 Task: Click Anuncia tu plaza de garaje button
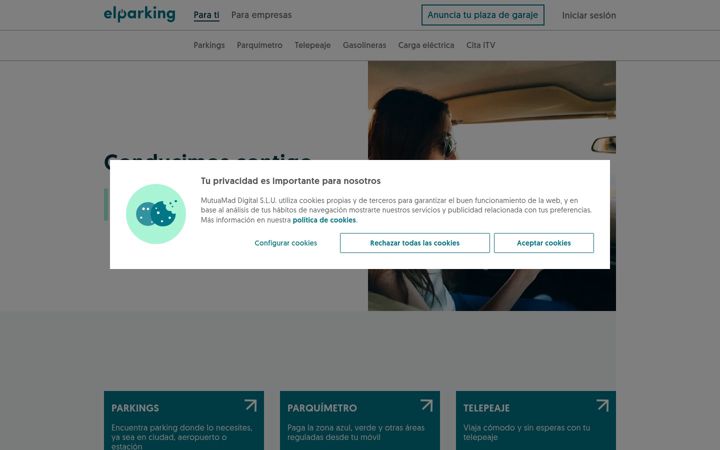click(x=483, y=15)
